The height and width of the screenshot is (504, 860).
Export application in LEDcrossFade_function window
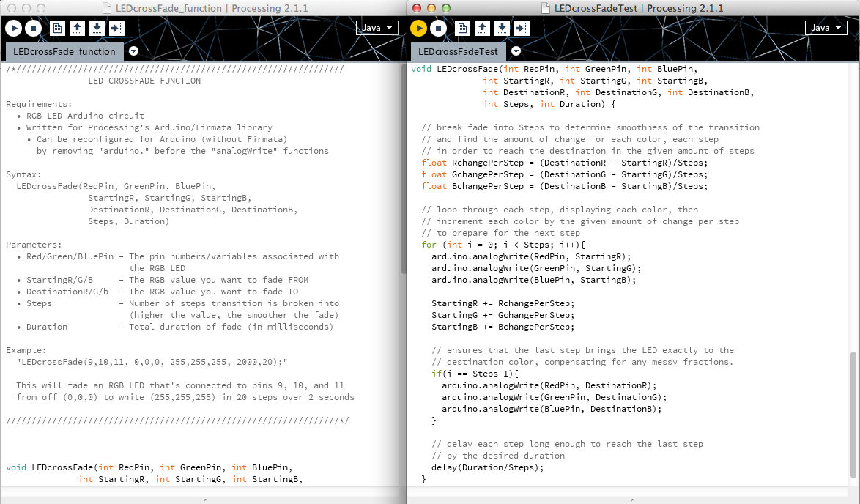(116, 28)
